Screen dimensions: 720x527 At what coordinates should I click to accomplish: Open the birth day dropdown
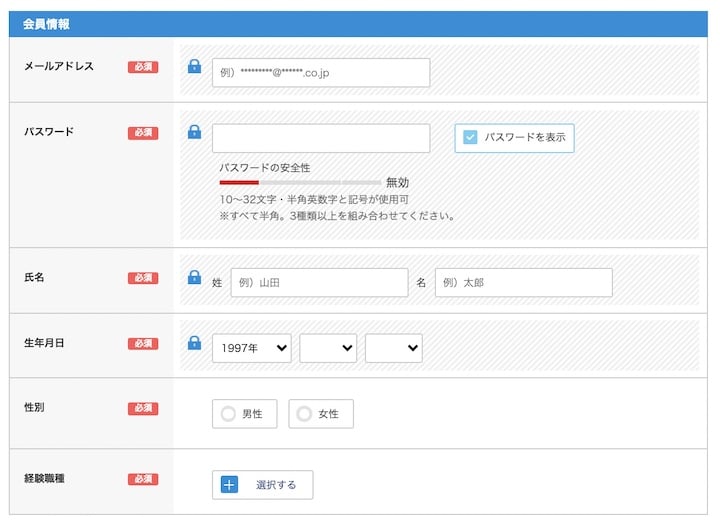(393, 348)
